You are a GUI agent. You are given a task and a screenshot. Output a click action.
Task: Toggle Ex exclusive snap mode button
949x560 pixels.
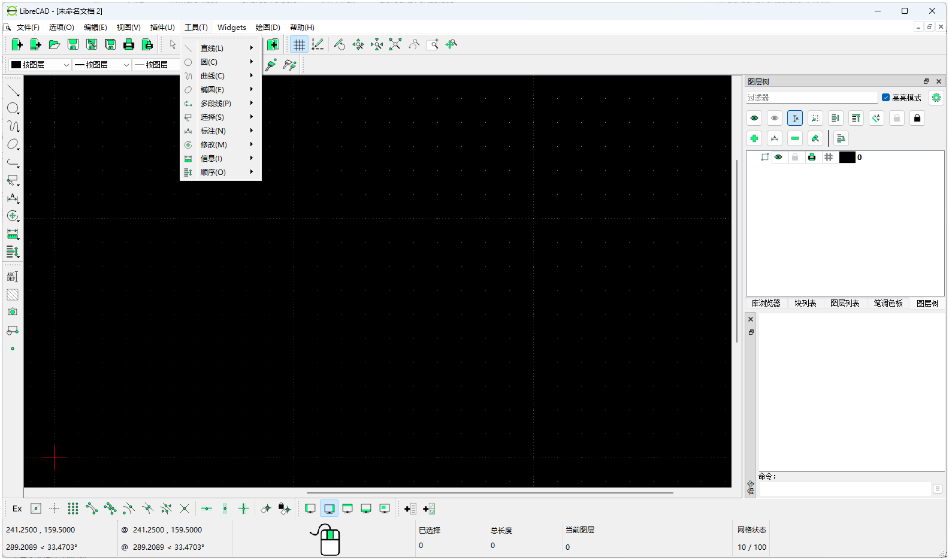[17, 508]
